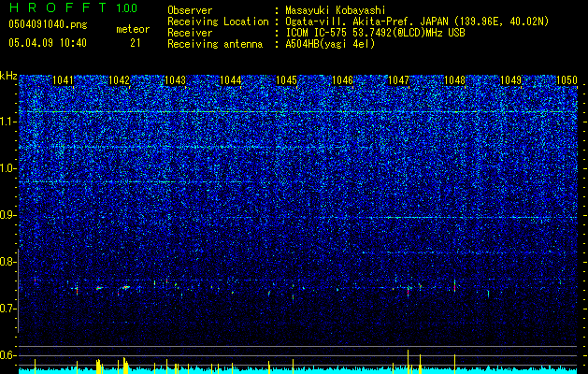Click the elongated meteor echo just after 1042
The image size is (588, 374).
(125, 288)
